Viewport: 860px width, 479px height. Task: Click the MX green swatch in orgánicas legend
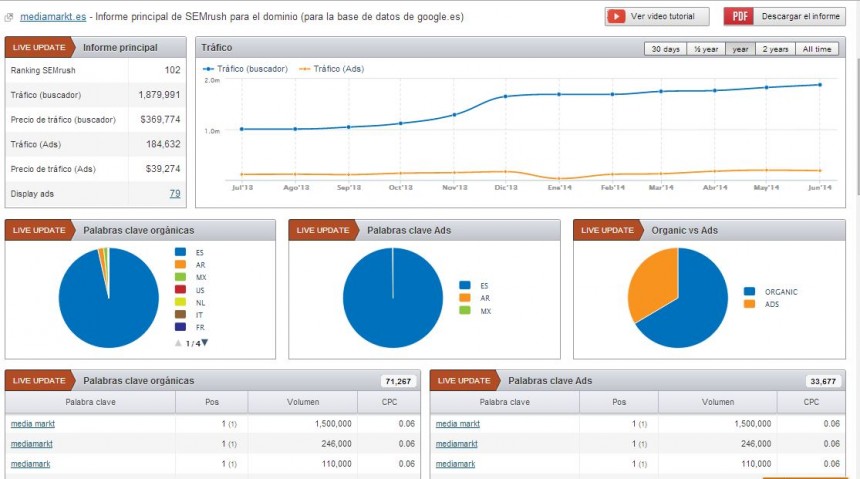180,277
